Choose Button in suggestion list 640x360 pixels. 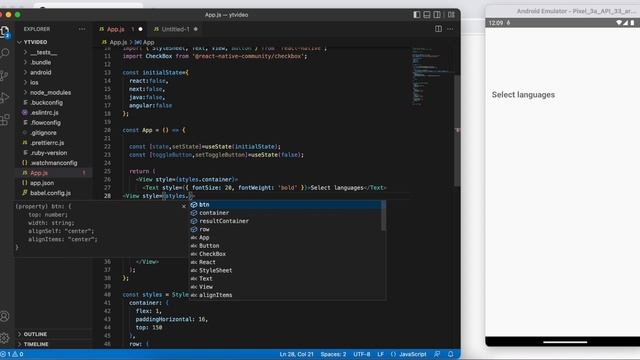[x=286, y=246]
